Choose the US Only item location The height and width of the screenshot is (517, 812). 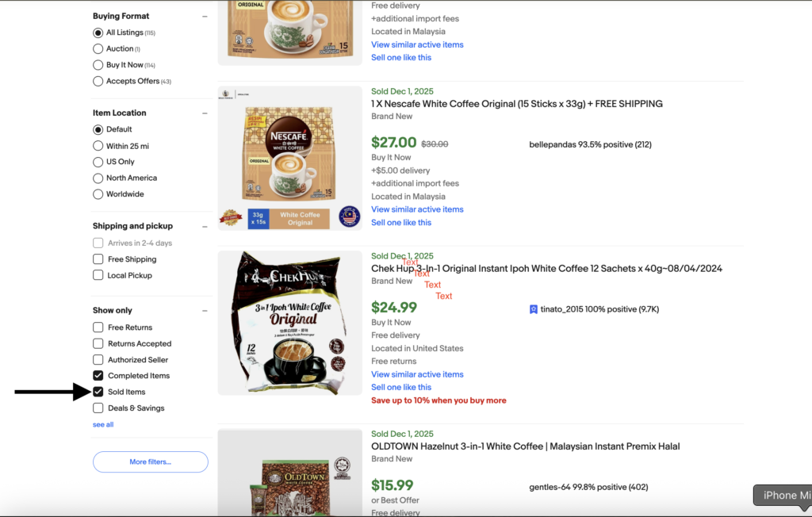pyautogui.click(x=98, y=162)
